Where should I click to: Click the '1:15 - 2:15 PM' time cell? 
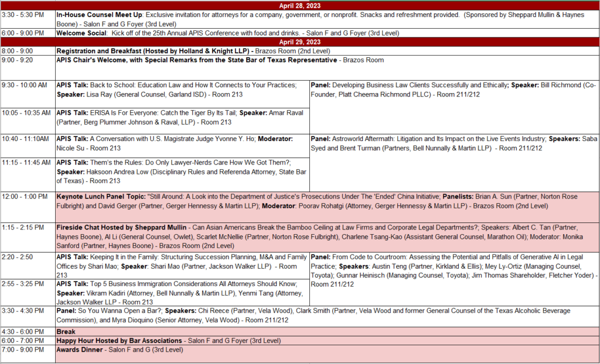point(28,238)
